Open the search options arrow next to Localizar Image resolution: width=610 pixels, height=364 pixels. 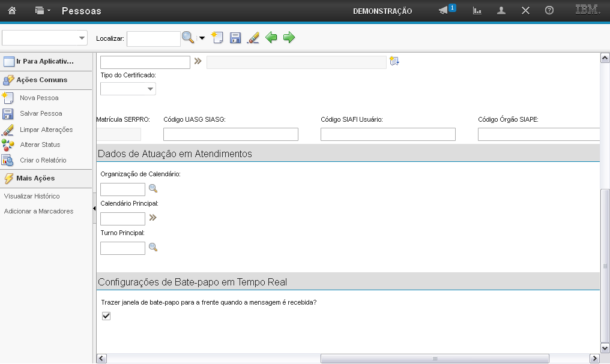pyautogui.click(x=202, y=38)
